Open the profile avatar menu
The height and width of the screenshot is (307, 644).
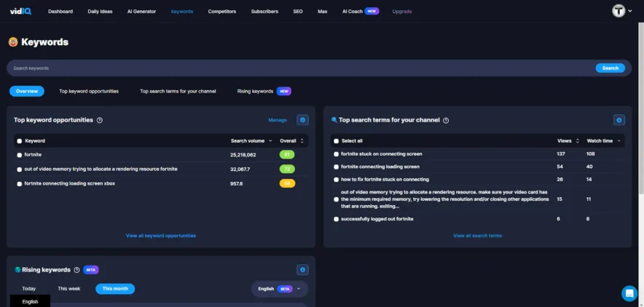click(x=619, y=11)
